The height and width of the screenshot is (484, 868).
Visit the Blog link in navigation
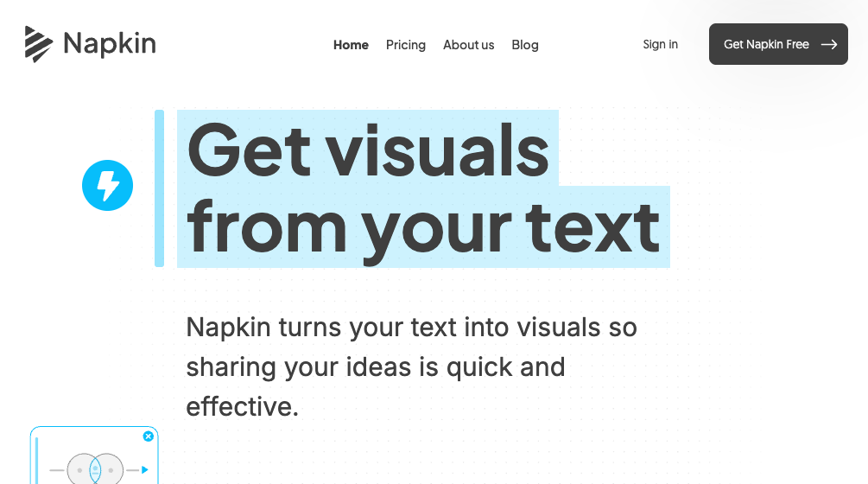[x=525, y=45]
